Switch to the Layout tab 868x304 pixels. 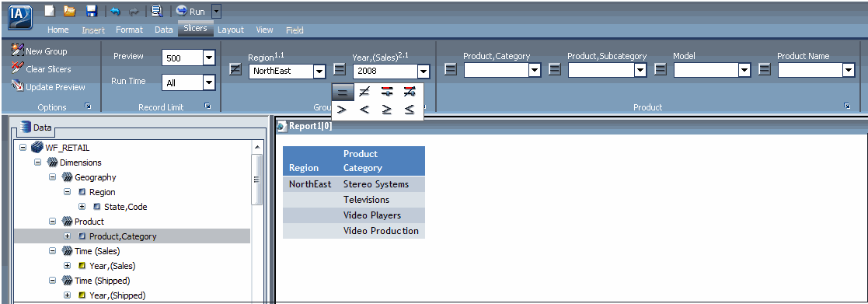click(x=230, y=30)
